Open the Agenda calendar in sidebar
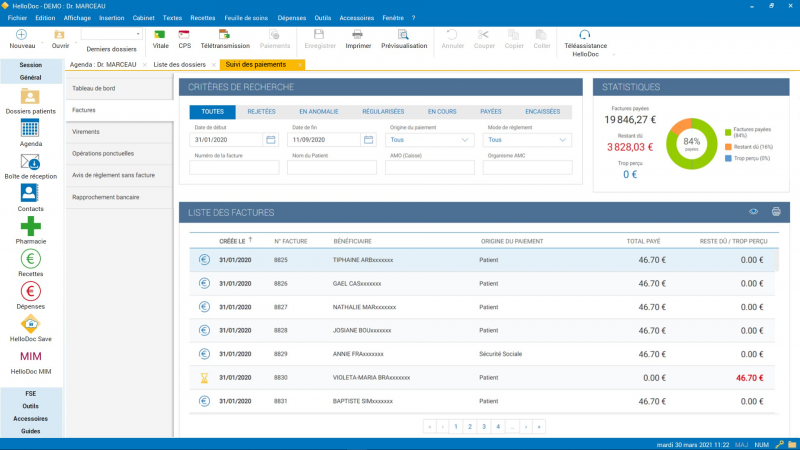The height and width of the screenshot is (450, 800). tap(30, 128)
